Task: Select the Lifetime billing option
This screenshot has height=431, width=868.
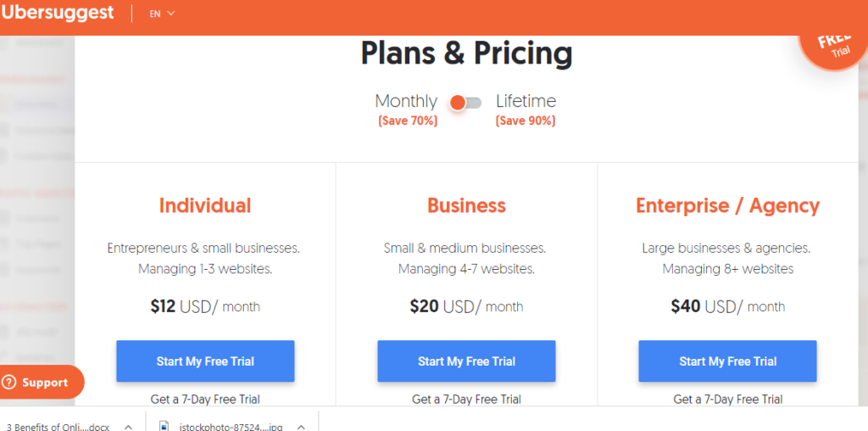Action: pos(526,101)
